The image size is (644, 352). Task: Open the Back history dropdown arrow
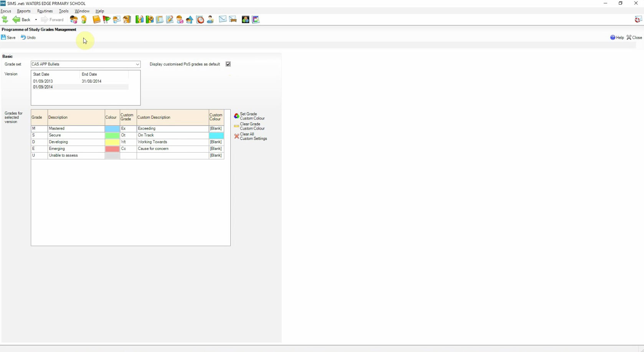(36, 20)
